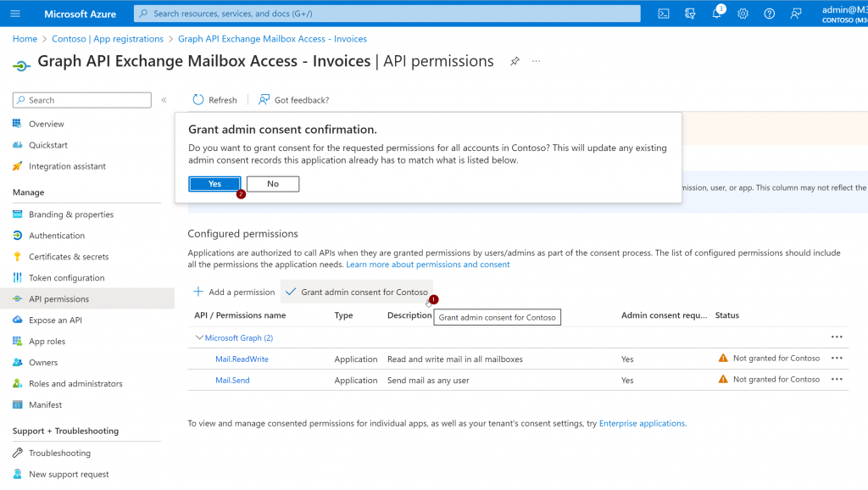868x490 pixels.
Task: Open the Enterprise applications link
Action: pos(642,423)
